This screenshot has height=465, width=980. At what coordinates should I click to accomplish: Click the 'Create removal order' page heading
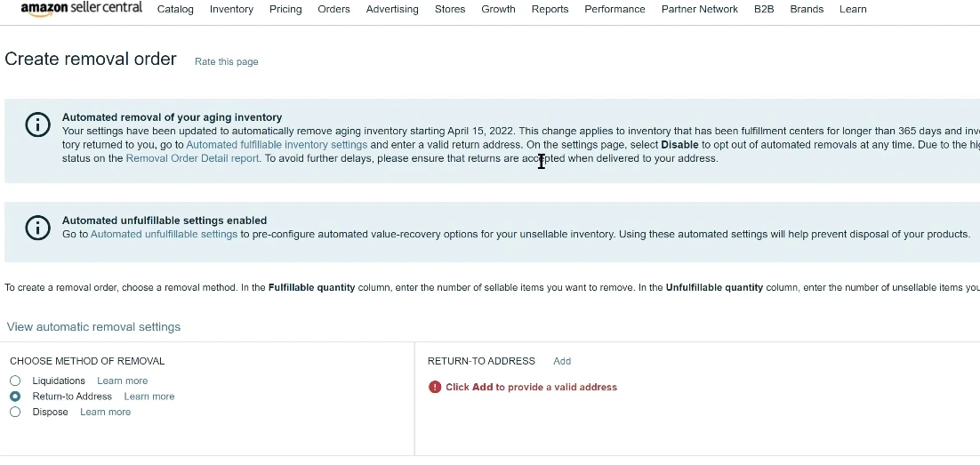(x=91, y=59)
